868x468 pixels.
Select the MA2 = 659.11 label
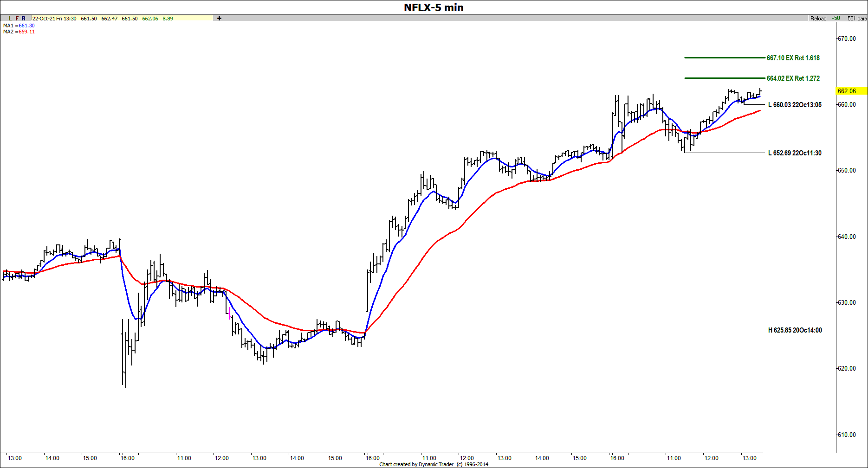click(19, 32)
